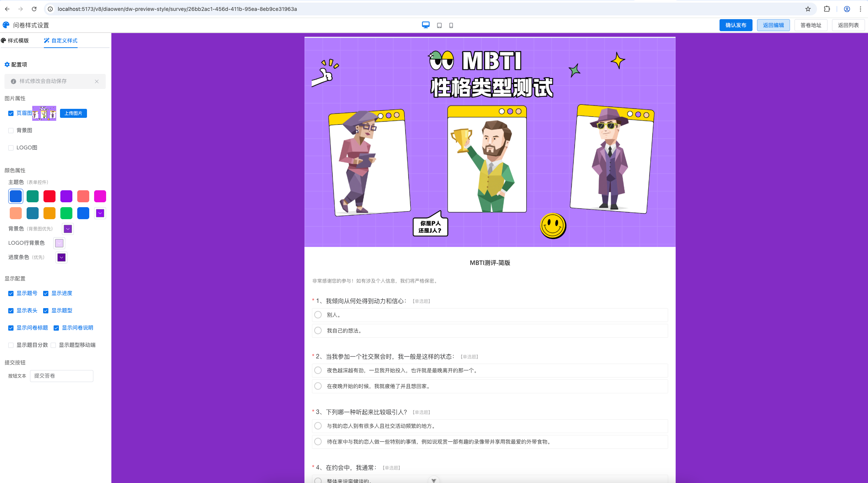Switch to mobile phone preview icon
Screen dimensions: 868x483
click(451, 26)
